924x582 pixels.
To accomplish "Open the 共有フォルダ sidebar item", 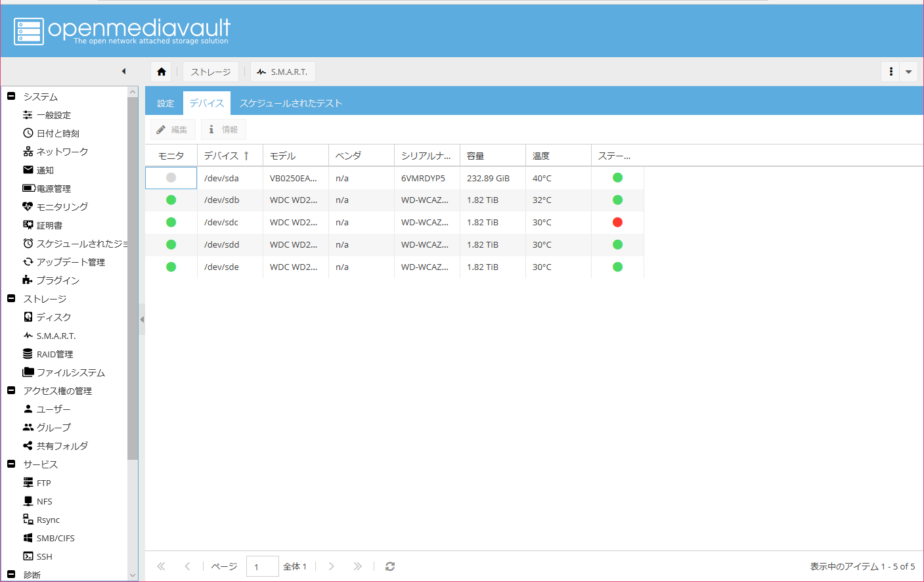I will pos(62,446).
